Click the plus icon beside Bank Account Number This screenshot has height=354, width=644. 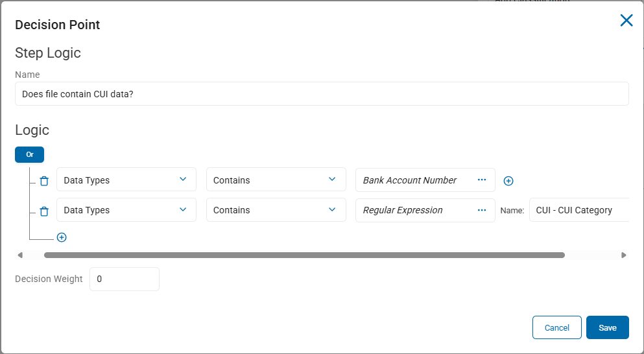[x=508, y=181]
